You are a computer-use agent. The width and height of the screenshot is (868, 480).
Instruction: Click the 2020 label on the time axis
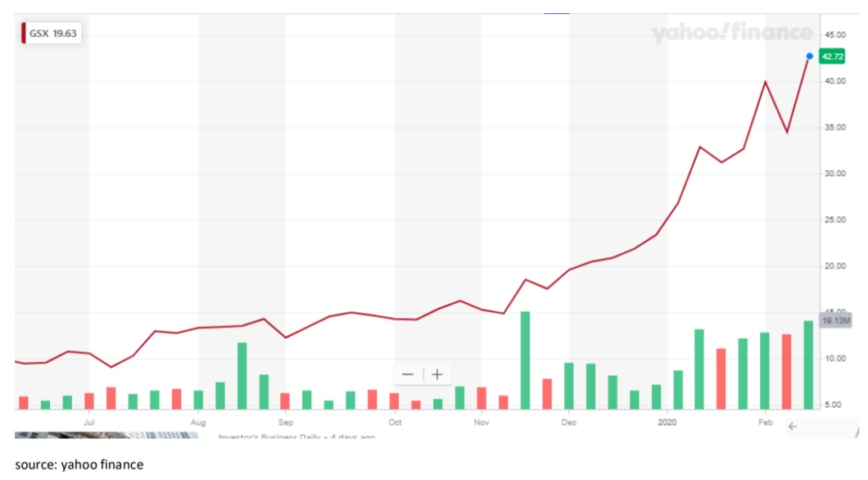click(x=668, y=423)
